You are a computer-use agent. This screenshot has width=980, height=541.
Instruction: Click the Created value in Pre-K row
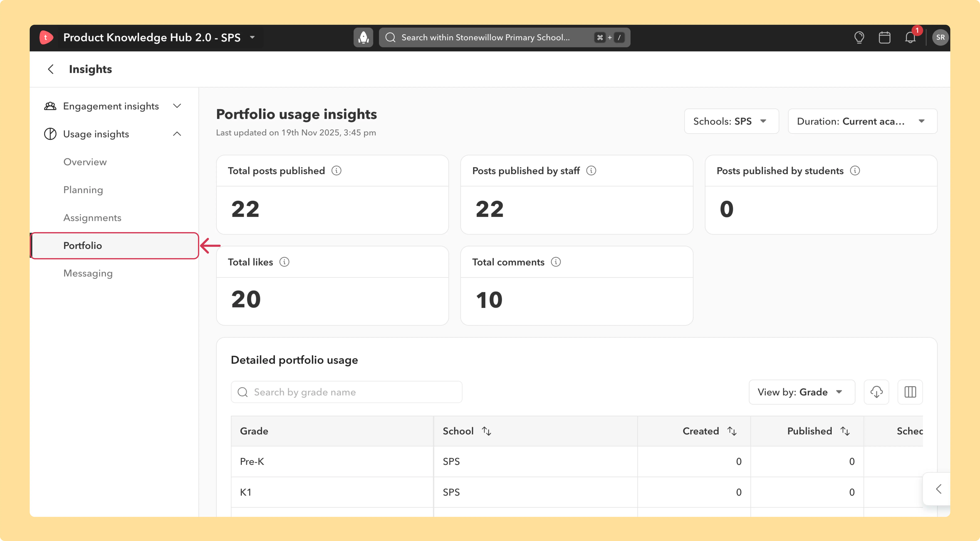(x=739, y=461)
